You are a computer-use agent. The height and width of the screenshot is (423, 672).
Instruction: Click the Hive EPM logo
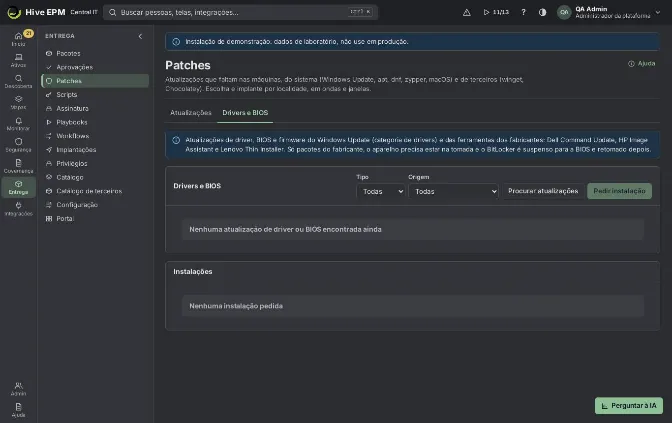click(x=36, y=12)
